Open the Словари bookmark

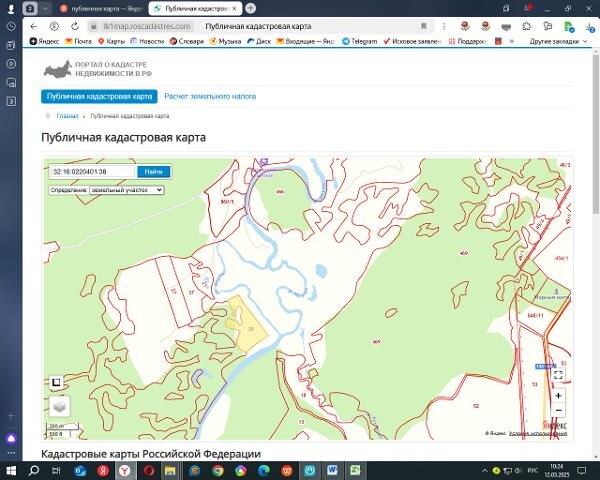click(x=187, y=41)
